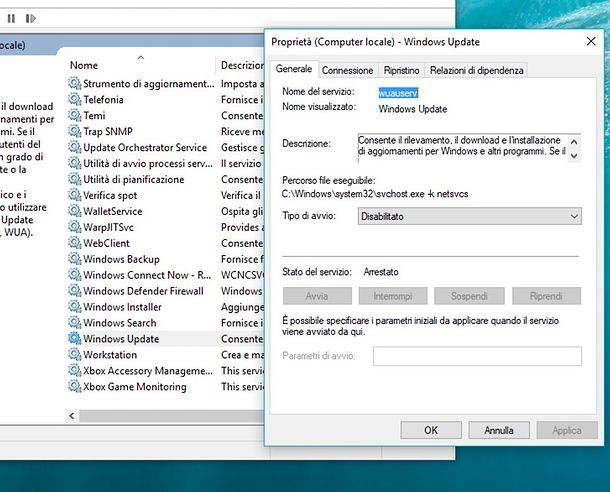Screen dimensions: 610x492
Task: Click the services list horizontal scrollbar track
Action: click(x=171, y=416)
